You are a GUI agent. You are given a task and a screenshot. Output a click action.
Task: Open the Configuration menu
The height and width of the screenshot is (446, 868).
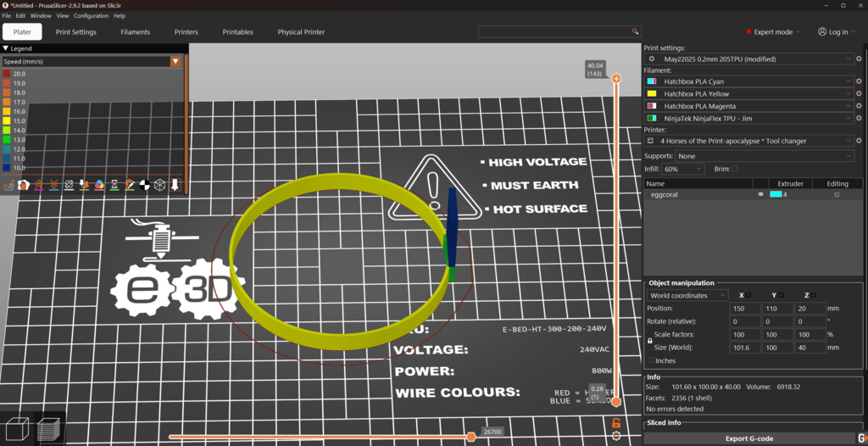click(92, 16)
